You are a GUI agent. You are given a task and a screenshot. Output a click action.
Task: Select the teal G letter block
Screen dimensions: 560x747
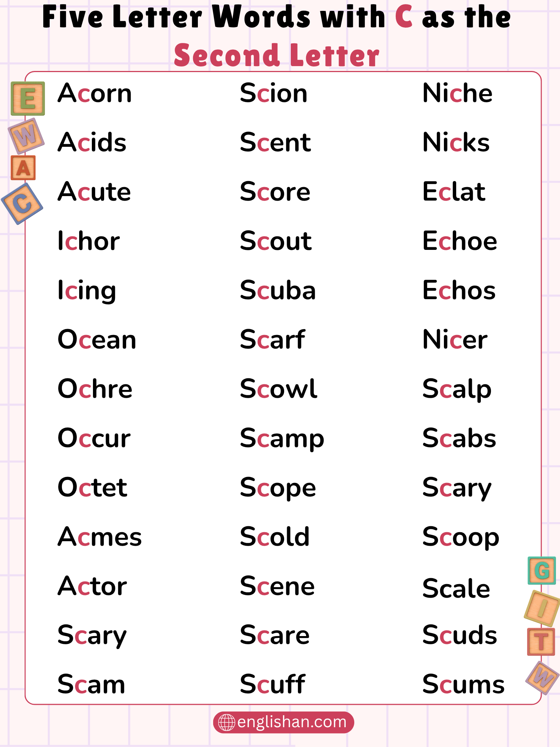(x=541, y=570)
